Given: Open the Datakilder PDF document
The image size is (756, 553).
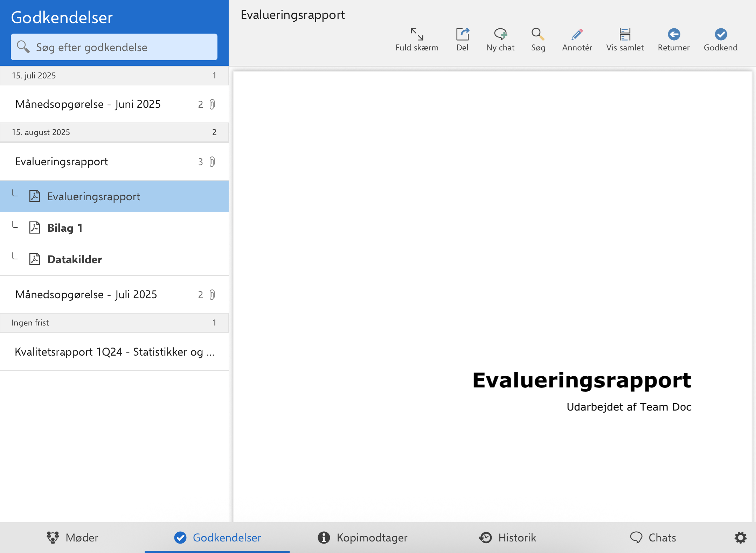Looking at the screenshot, I should [75, 259].
